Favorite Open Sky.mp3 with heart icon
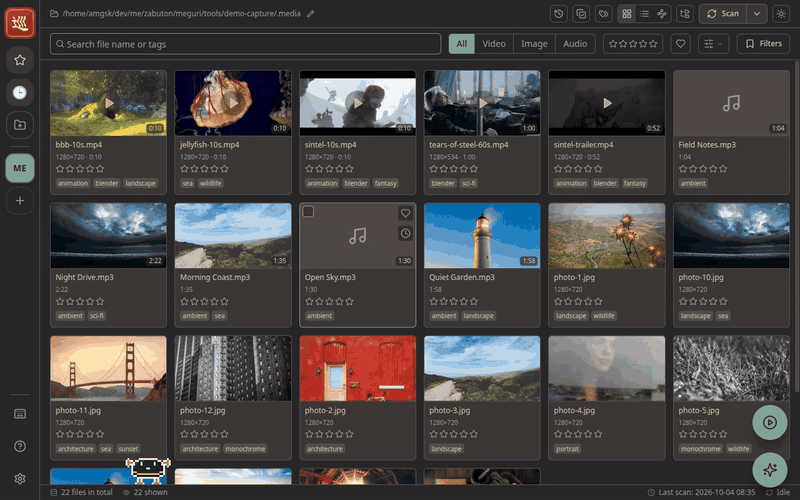 (405, 213)
